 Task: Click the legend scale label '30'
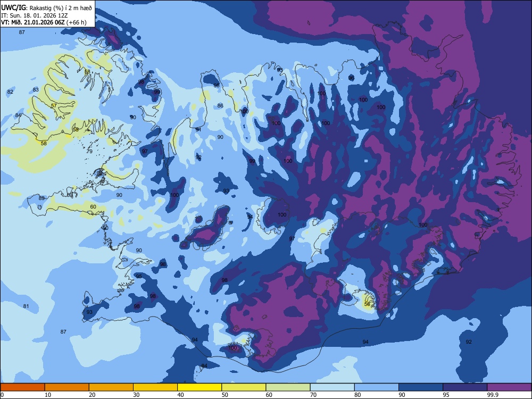coord(136,395)
